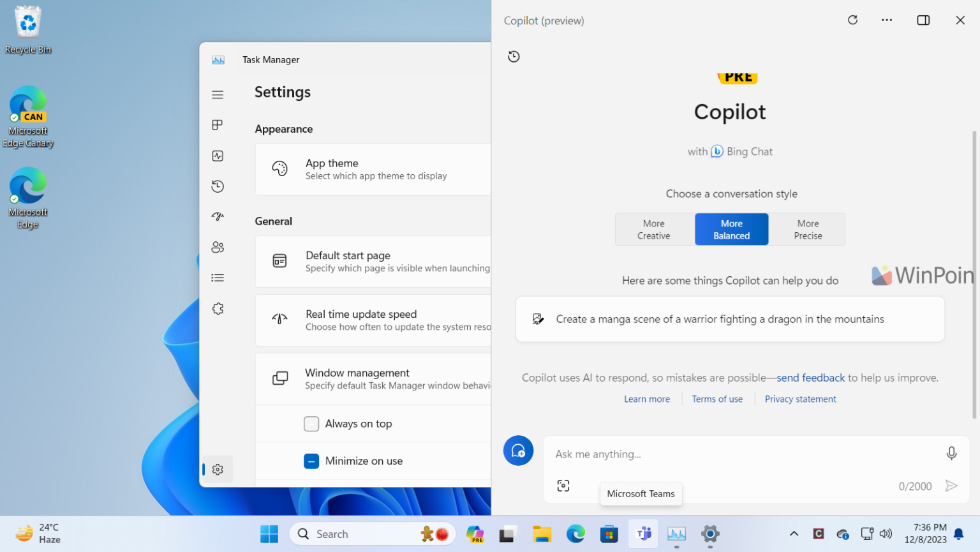This screenshot has height=552, width=980.
Task: Click the send feedback link in Copilot
Action: (x=810, y=377)
